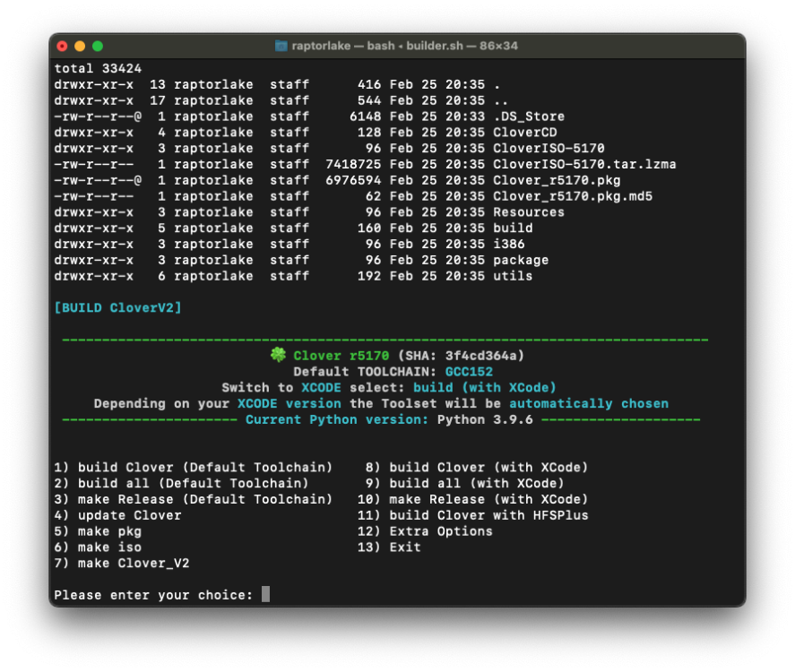Click 'Current Python version:' label

337,419
